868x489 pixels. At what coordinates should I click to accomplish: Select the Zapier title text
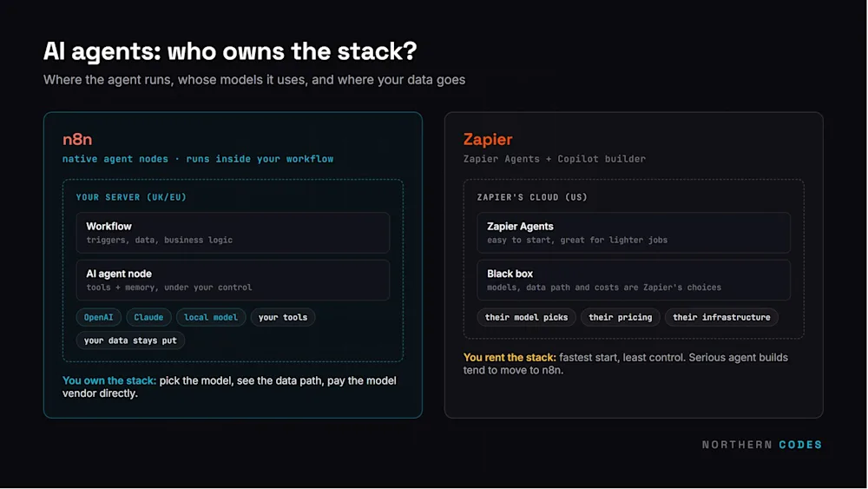click(488, 140)
